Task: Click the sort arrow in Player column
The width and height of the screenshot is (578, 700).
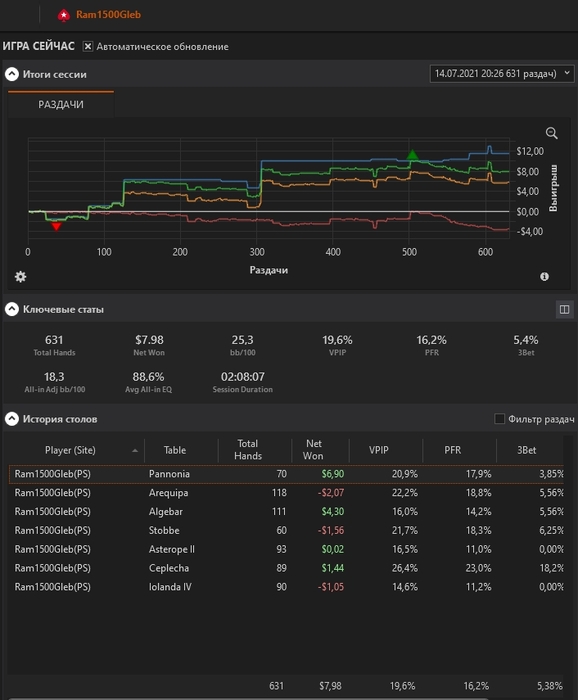Action: (135, 451)
